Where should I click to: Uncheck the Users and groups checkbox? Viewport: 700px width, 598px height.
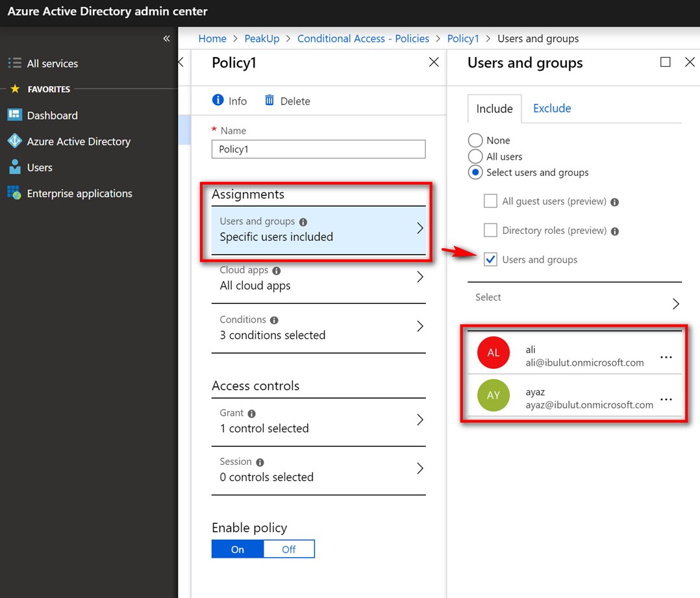tap(491, 259)
